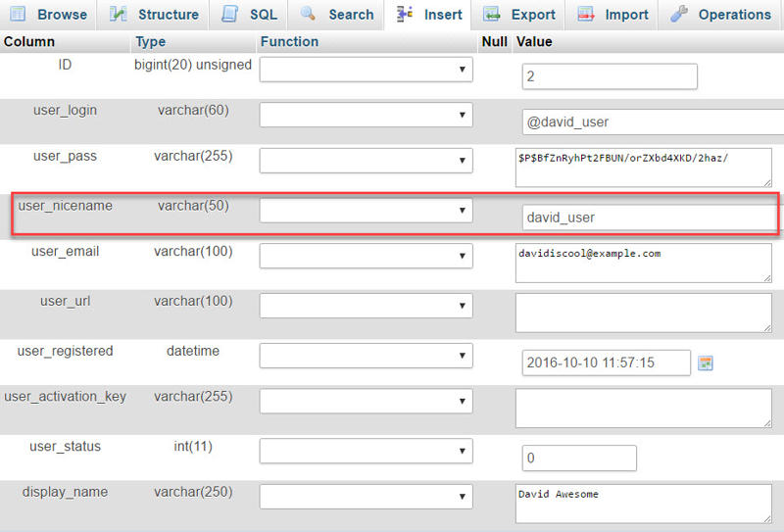Viewport: 784px width, 532px height.
Task: Click the user_activation_key column label
Action: pos(65,397)
